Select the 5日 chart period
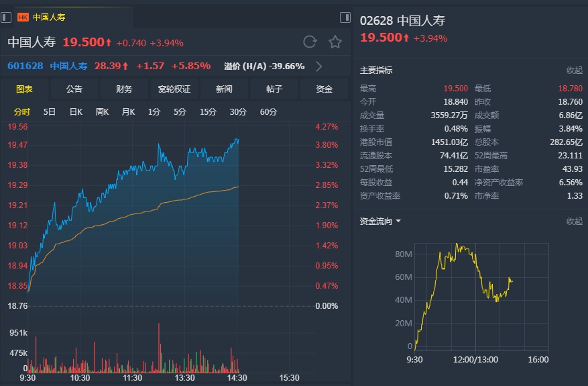Viewport: 588px width, 386px height. [x=50, y=111]
